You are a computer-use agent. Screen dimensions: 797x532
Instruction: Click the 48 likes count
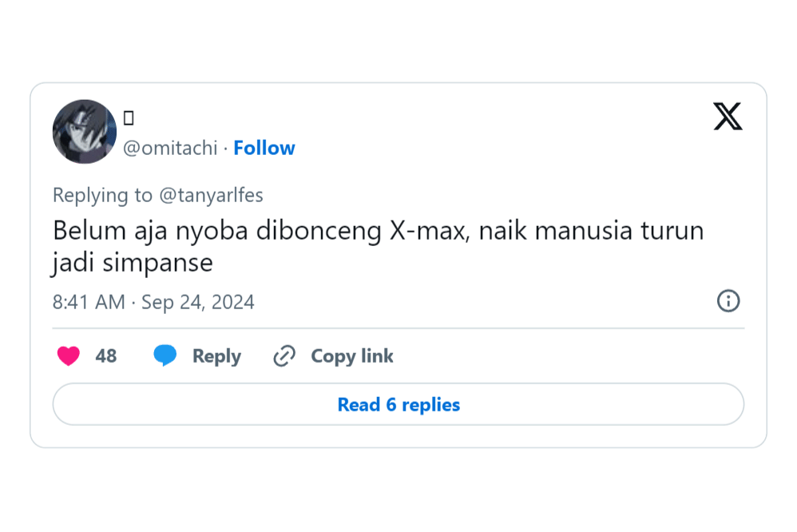pyautogui.click(x=106, y=356)
